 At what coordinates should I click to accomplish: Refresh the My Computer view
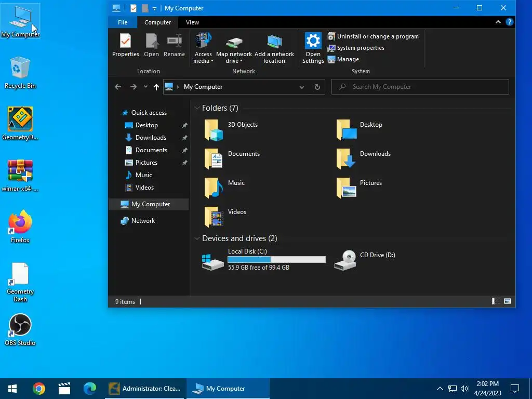coord(317,87)
